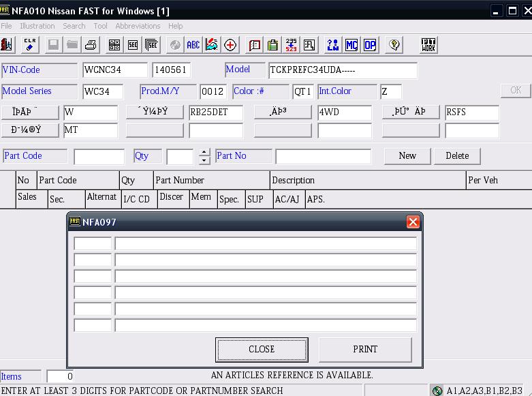Click the greyed folder open icon
The width and height of the screenshot is (532, 396).
point(72,45)
